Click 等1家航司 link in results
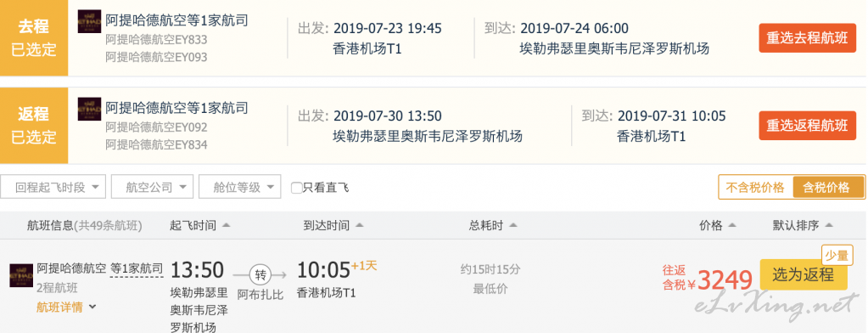The width and height of the screenshot is (868, 333). point(137,268)
